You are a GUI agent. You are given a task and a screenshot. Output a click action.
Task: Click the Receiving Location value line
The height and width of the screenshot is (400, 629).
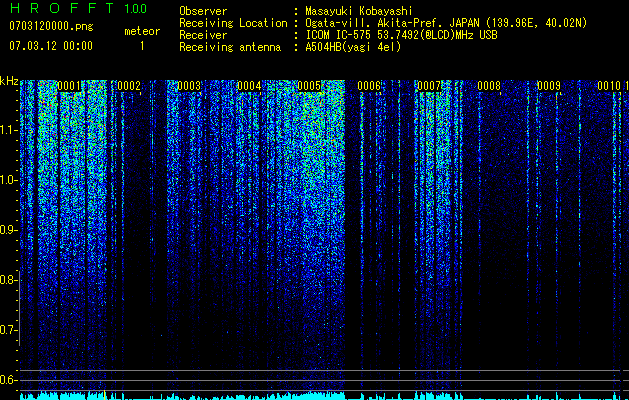(x=446, y=23)
